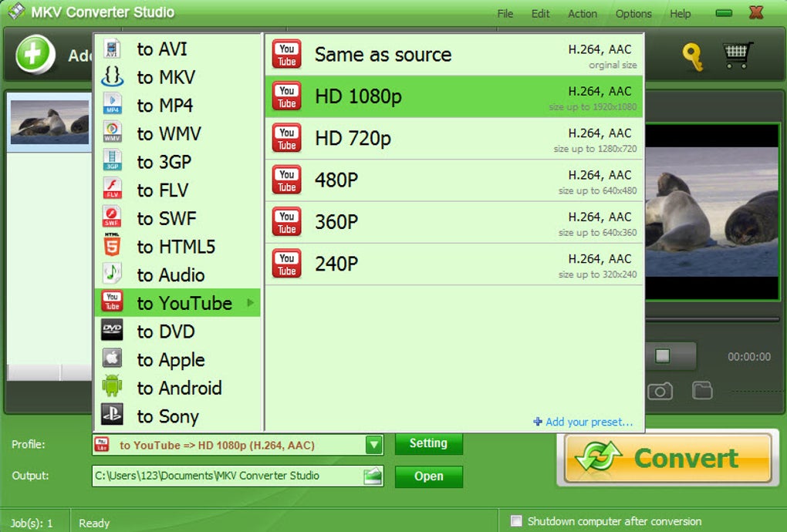Image resolution: width=787 pixels, height=532 pixels.
Task: Choose the to AVI format
Action: point(177,49)
